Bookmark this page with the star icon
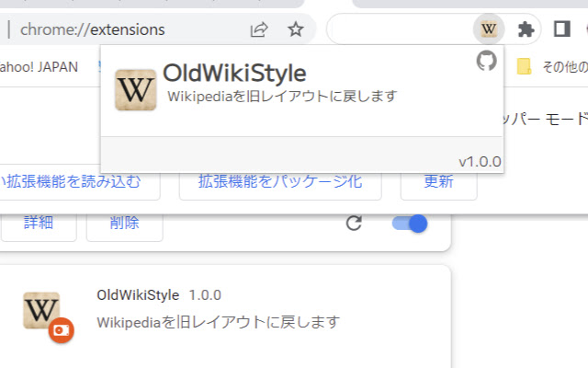This screenshot has width=588, height=368. pyautogui.click(x=295, y=29)
